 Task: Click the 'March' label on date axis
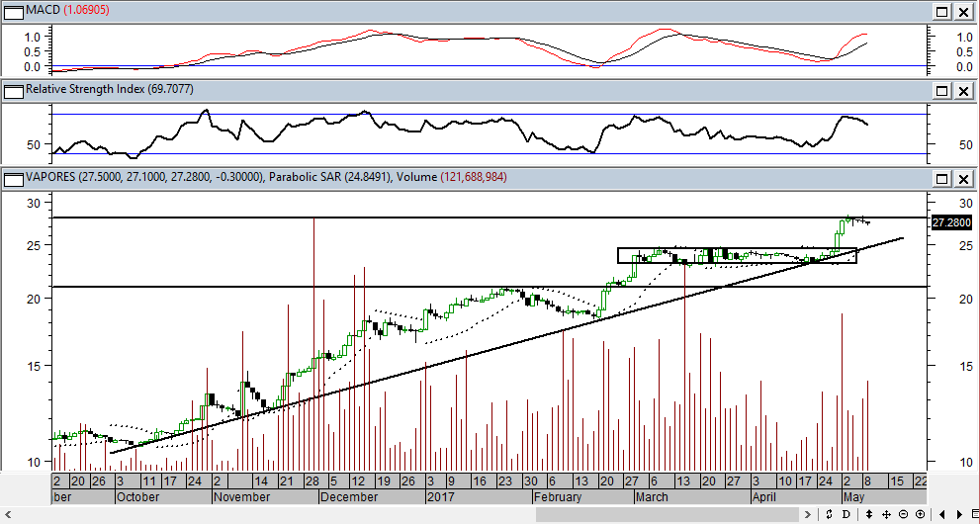[x=653, y=497]
